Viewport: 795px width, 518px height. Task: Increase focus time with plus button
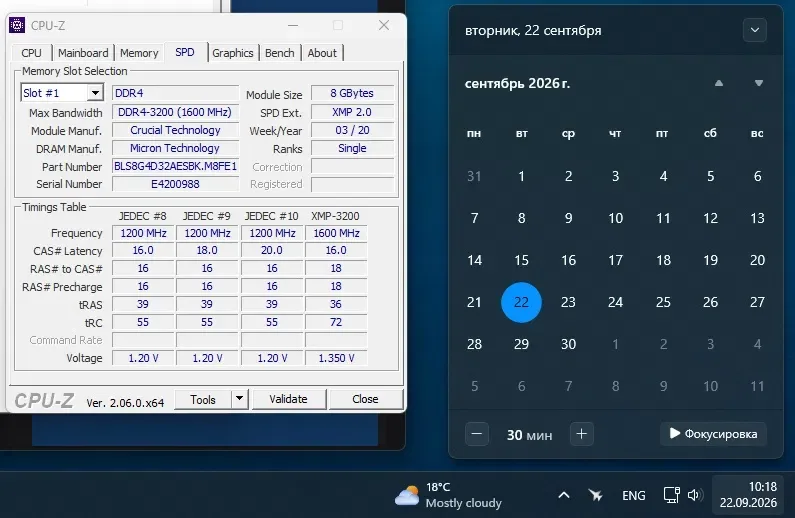pyautogui.click(x=582, y=434)
